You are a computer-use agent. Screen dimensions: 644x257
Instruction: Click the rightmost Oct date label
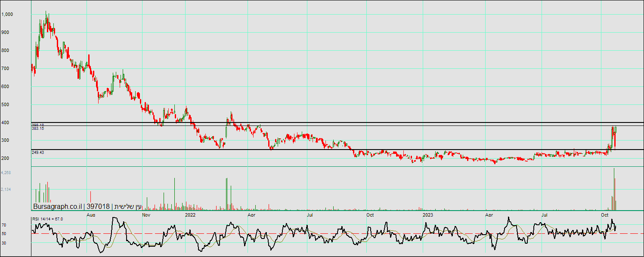click(x=605, y=214)
